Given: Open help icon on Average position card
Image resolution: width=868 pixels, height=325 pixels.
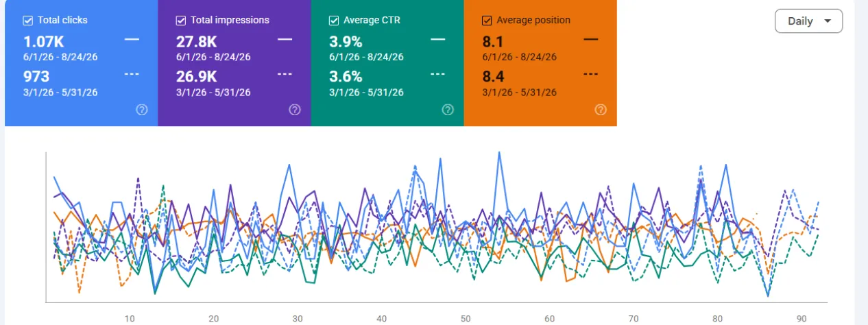Looking at the screenshot, I should tap(601, 110).
